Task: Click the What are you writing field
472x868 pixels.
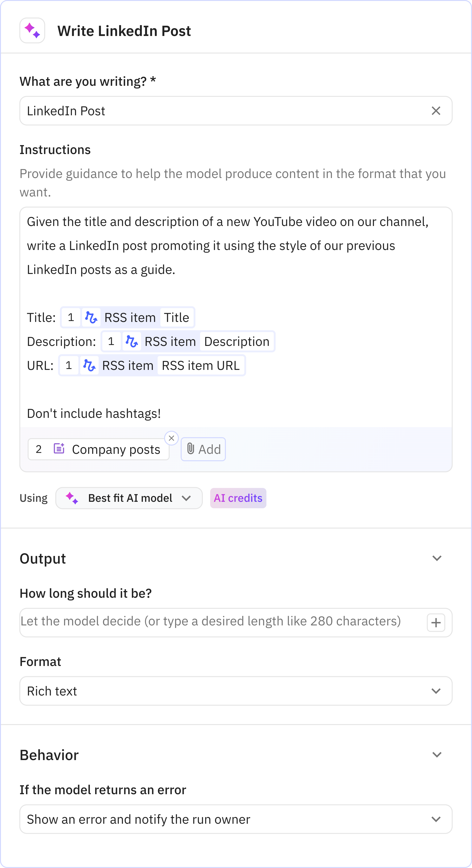Action: pos(222,111)
